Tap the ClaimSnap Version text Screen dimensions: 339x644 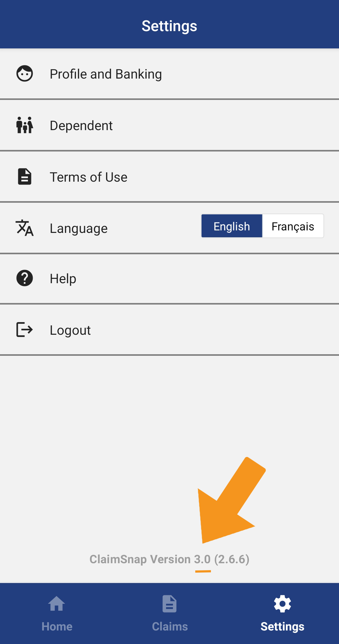(169, 559)
